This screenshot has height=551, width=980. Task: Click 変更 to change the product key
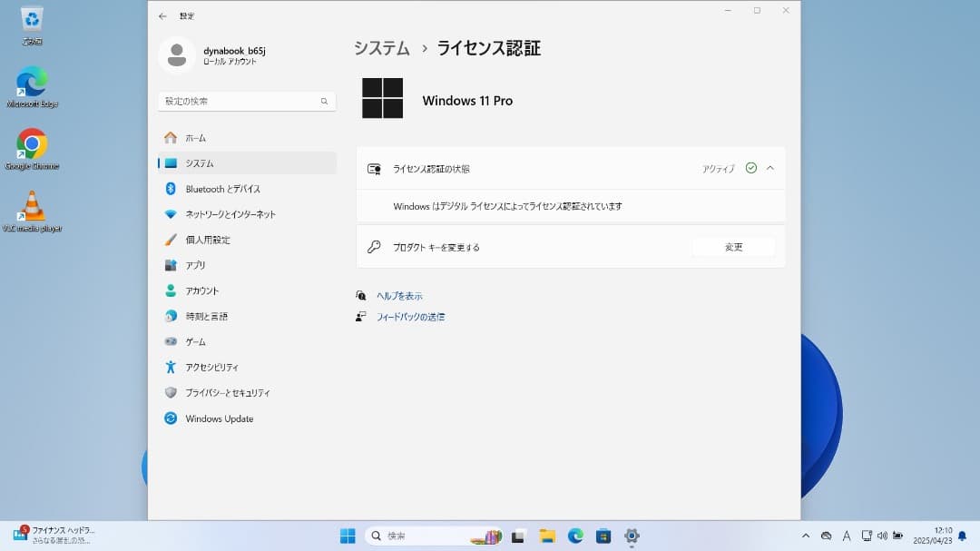(732, 246)
